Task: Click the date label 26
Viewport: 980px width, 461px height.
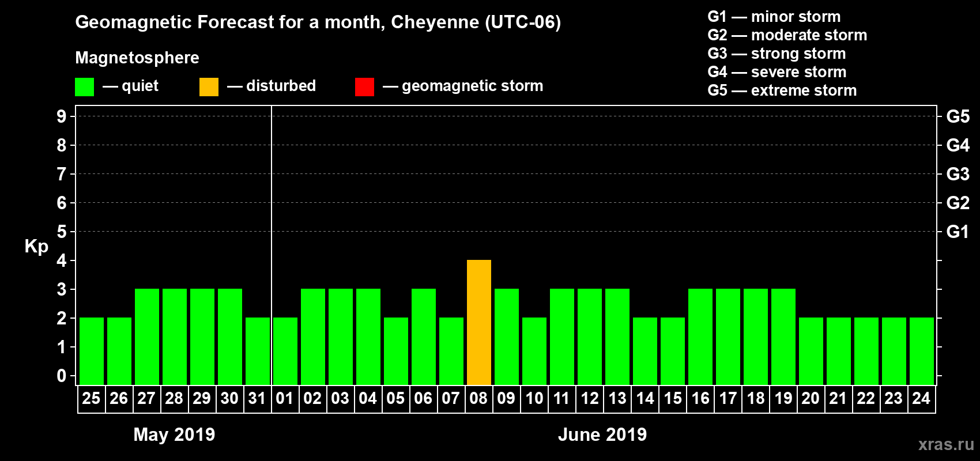Action: pyautogui.click(x=119, y=398)
